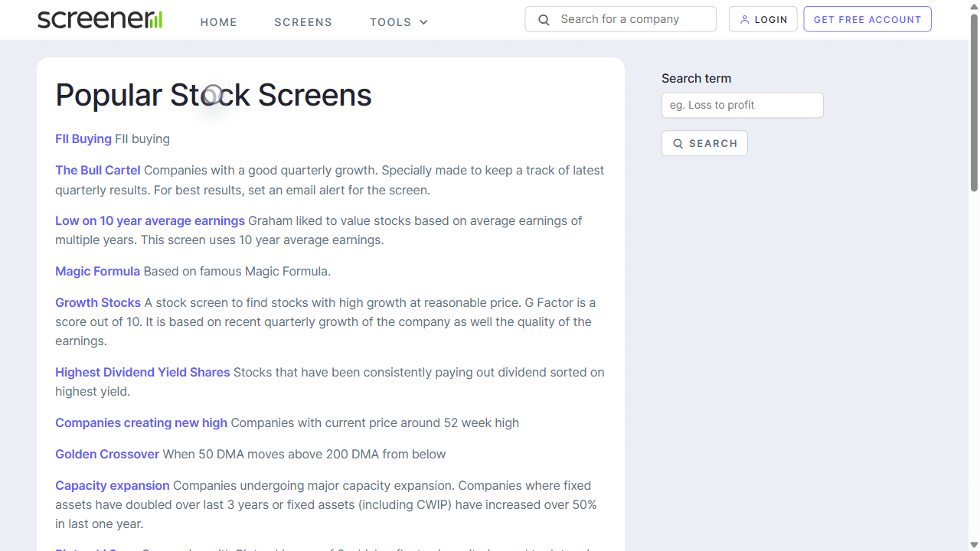Click the Search term input field
Screen dimensions: 980x551
pyautogui.click(x=742, y=105)
